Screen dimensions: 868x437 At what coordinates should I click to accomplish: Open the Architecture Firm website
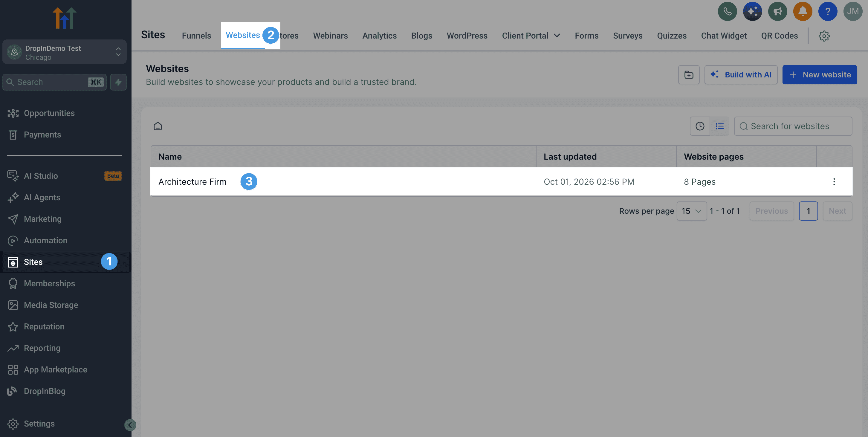point(192,182)
